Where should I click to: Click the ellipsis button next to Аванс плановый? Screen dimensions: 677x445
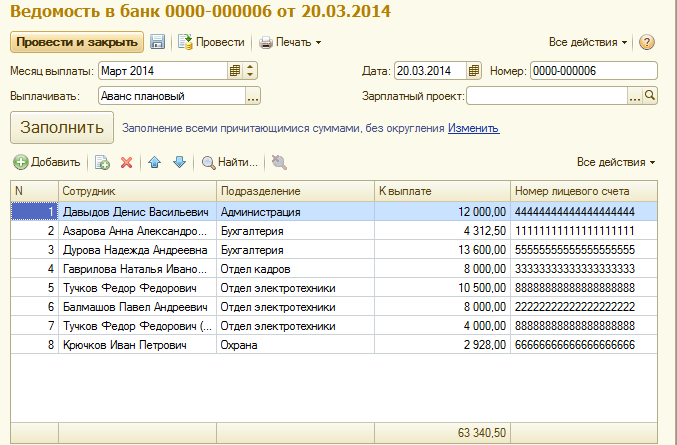tap(252, 96)
